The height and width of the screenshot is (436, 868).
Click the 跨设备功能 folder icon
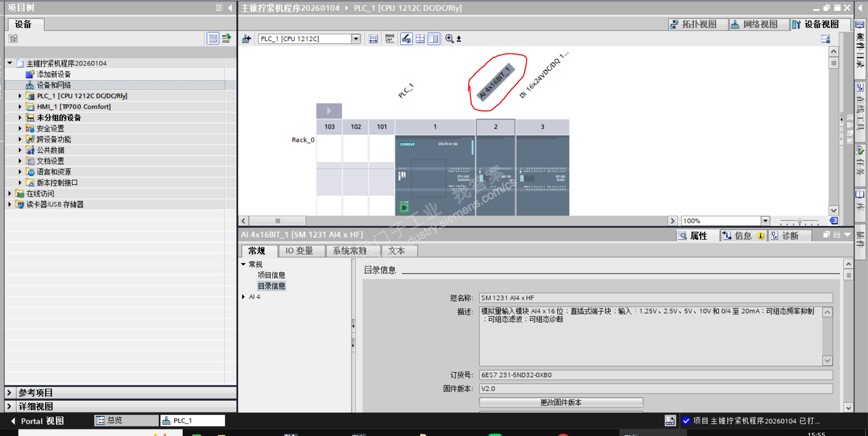30,139
